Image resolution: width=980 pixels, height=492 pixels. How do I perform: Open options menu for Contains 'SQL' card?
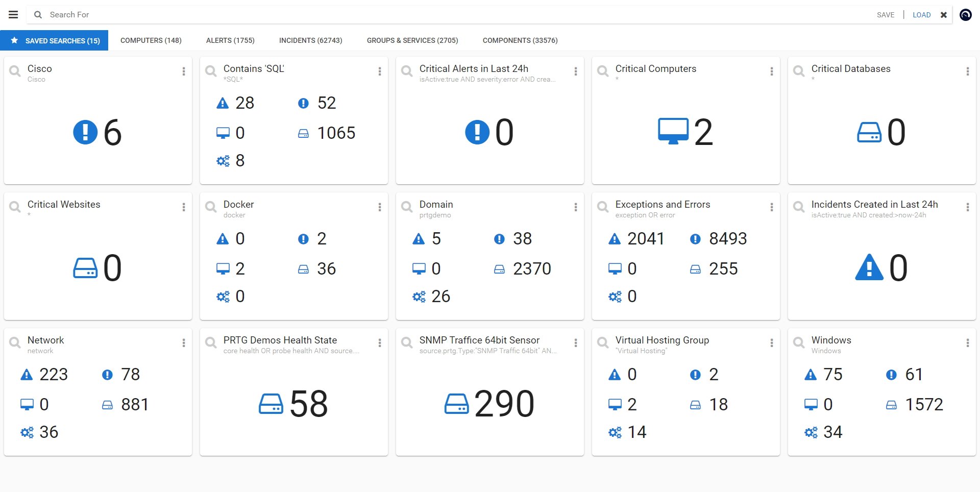pyautogui.click(x=380, y=71)
